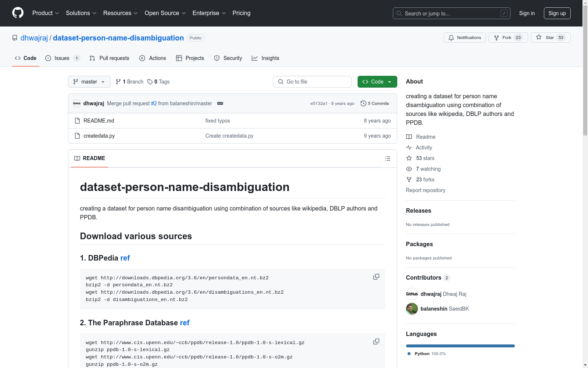Open the Pricing link
The height and width of the screenshot is (368, 588).
pos(241,13)
